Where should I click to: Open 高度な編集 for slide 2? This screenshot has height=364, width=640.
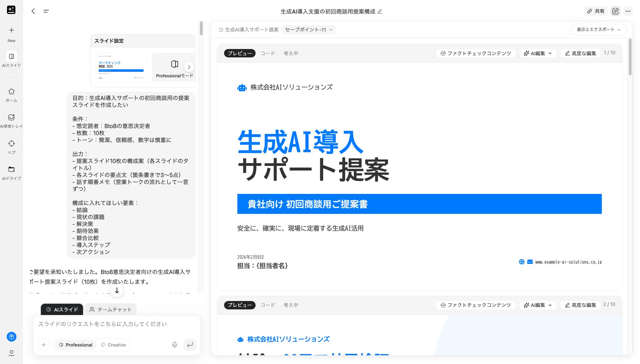(x=580, y=305)
